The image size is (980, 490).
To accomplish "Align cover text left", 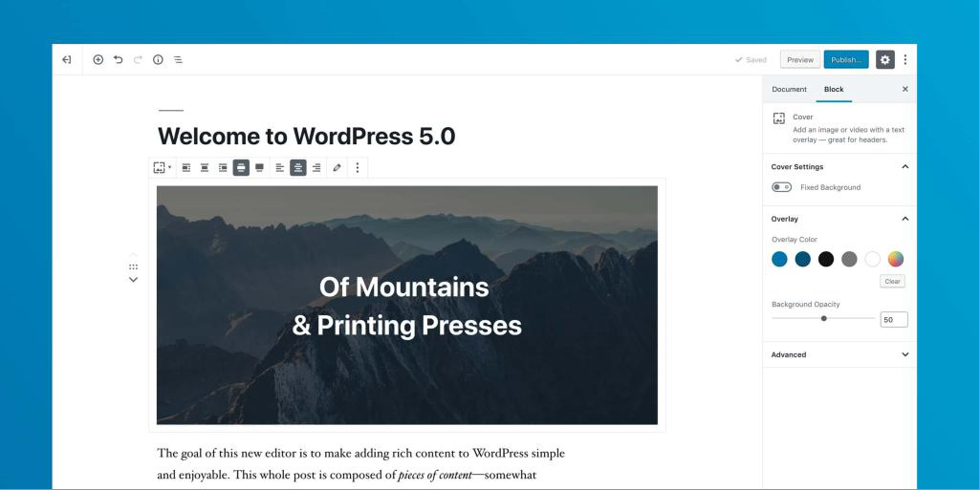I will click(x=280, y=168).
